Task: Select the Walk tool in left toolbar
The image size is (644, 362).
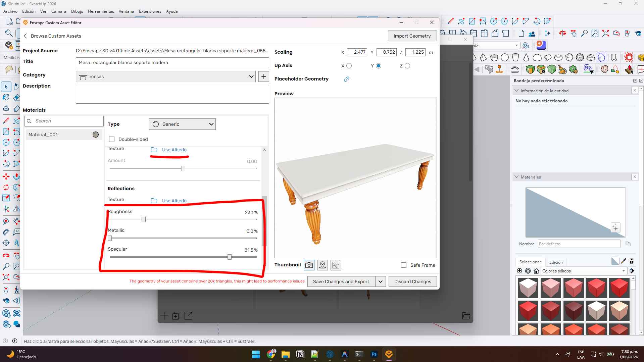Action: (16, 290)
